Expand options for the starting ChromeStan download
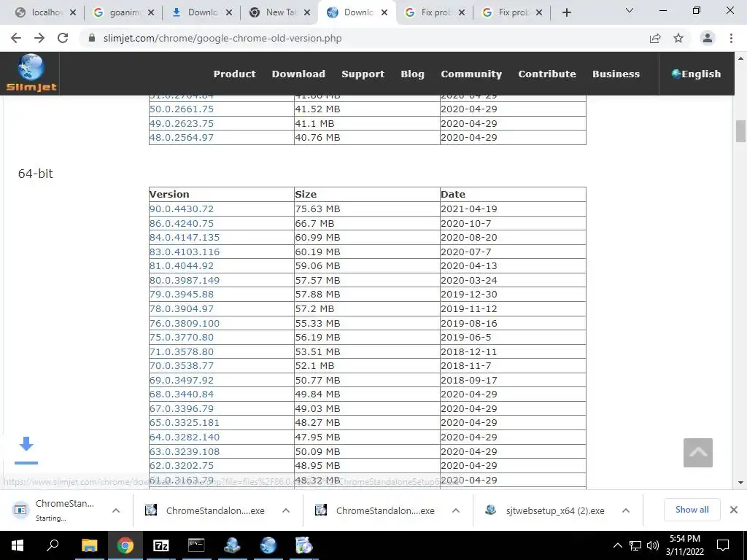The image size is (747, 560). tap(116, 510)
